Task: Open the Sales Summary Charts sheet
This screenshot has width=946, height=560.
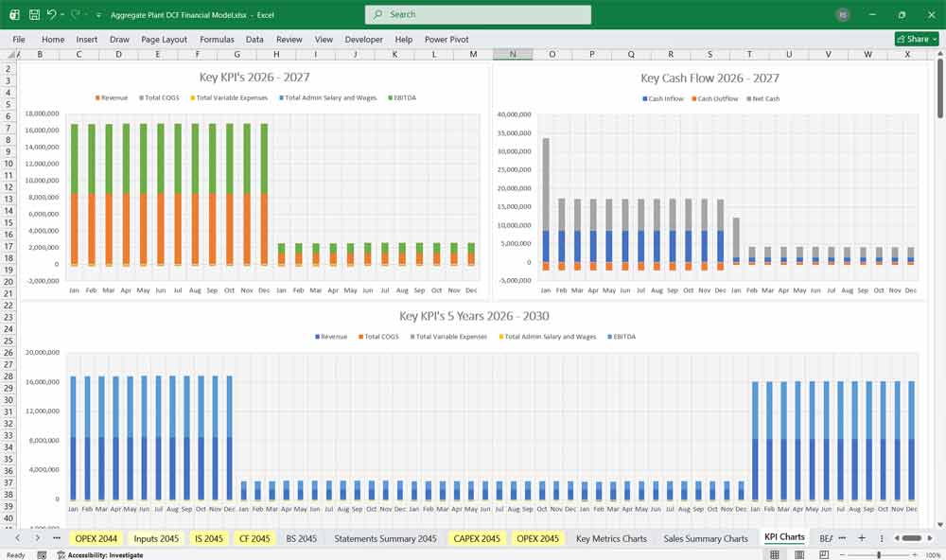Action: tap(706, 538)
